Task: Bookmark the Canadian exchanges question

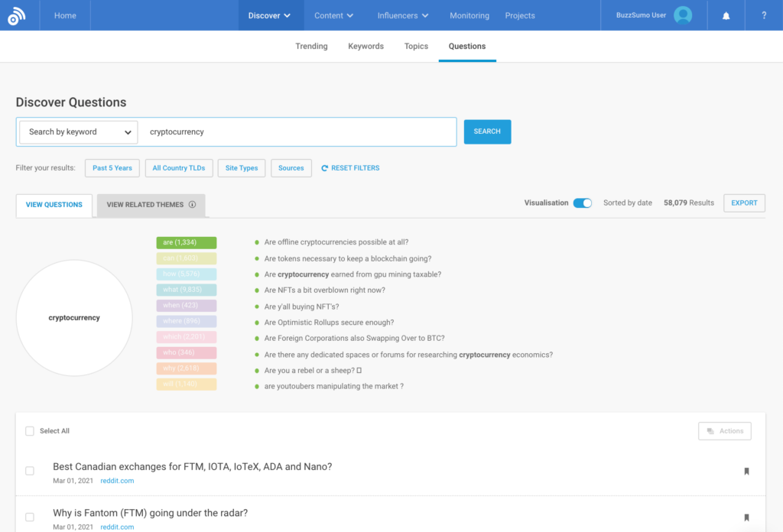Action: click(746, 472)
